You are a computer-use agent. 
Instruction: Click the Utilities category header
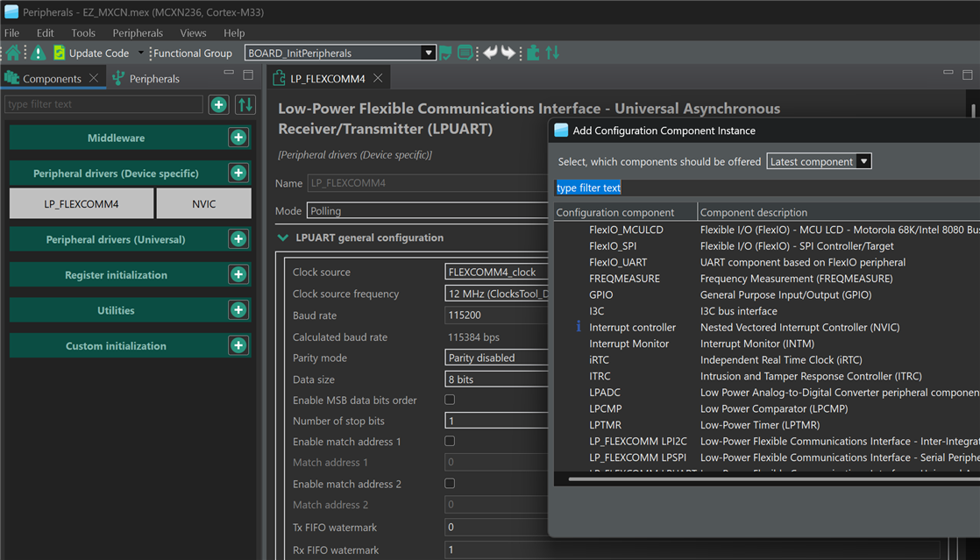coord(117,310)
